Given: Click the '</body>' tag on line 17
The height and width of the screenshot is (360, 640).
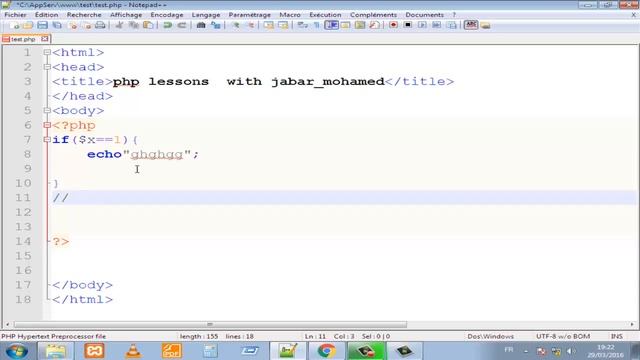Looking at the screenshot, I should [82, 285].
